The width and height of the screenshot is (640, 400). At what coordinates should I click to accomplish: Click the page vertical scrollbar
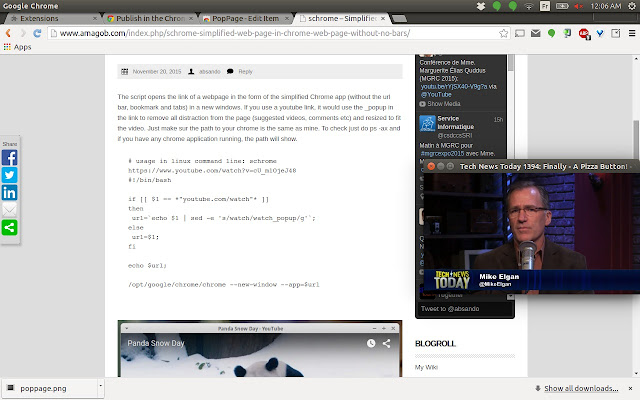(636, 140)
